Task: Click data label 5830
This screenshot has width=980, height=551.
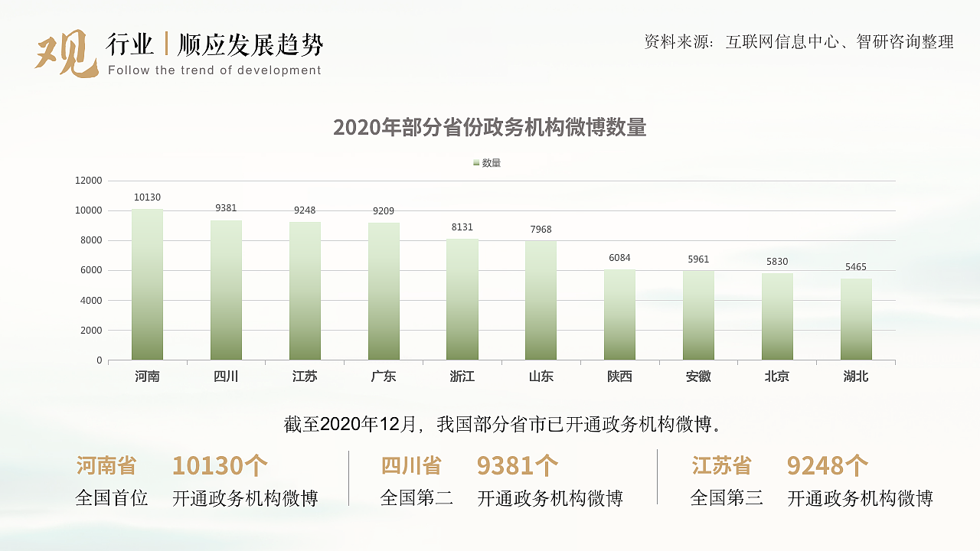Action: coord(777,262)
